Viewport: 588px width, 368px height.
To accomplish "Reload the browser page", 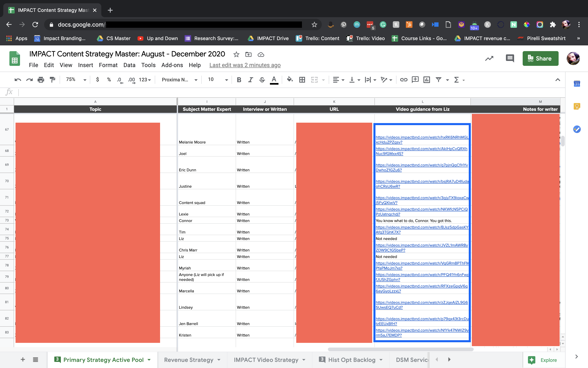I will 35,25.
